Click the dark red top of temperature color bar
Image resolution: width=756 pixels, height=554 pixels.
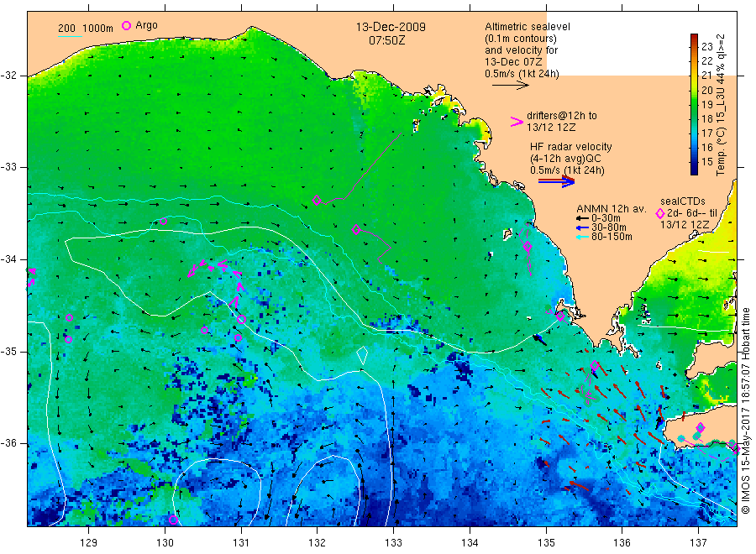point(694,38)
